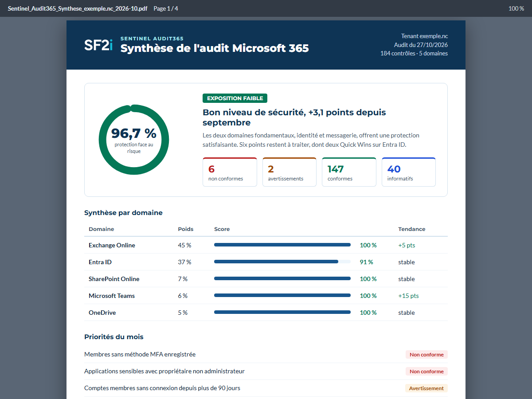Viewport: 532px width, 399px height.
Task: Click Non conforme badge on MFA row
Action: [x=426, y=354]
